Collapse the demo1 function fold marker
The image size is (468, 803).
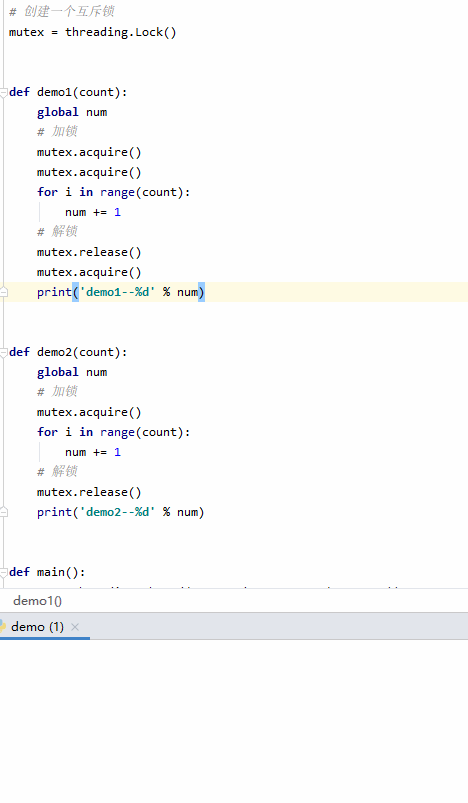[x=4, y=93]
